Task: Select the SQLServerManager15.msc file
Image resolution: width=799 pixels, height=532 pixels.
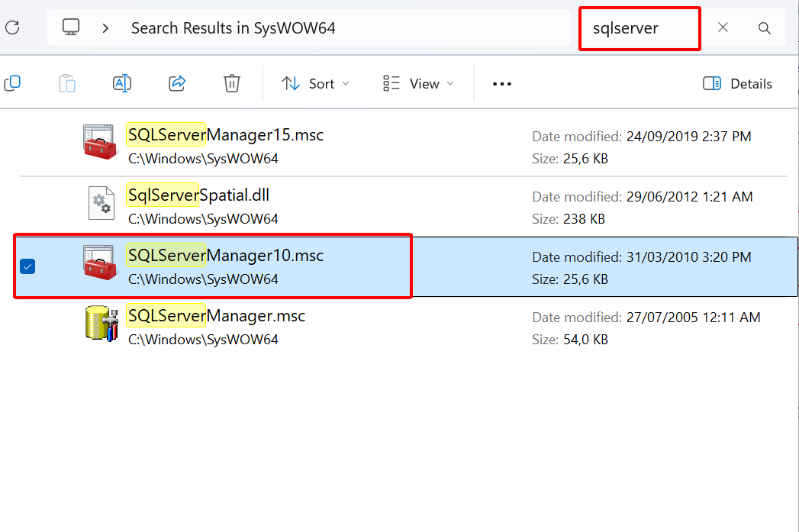Action: tap(226, 135)
